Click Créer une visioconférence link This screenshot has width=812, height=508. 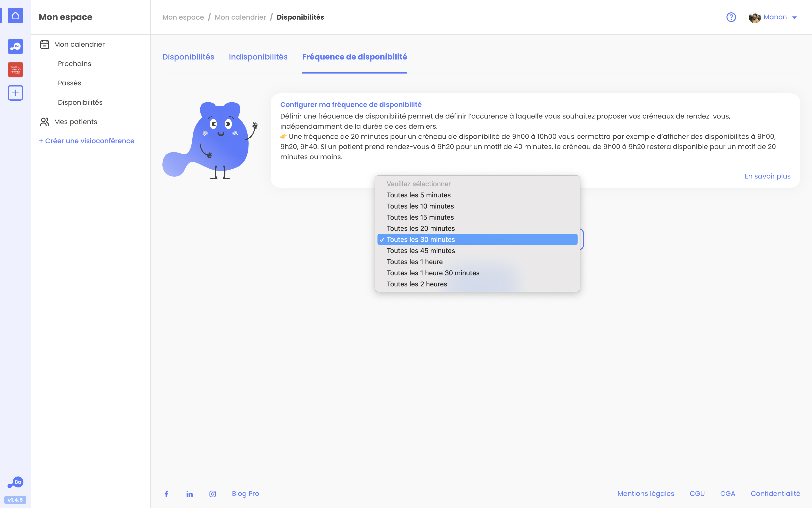coord(87,141)
